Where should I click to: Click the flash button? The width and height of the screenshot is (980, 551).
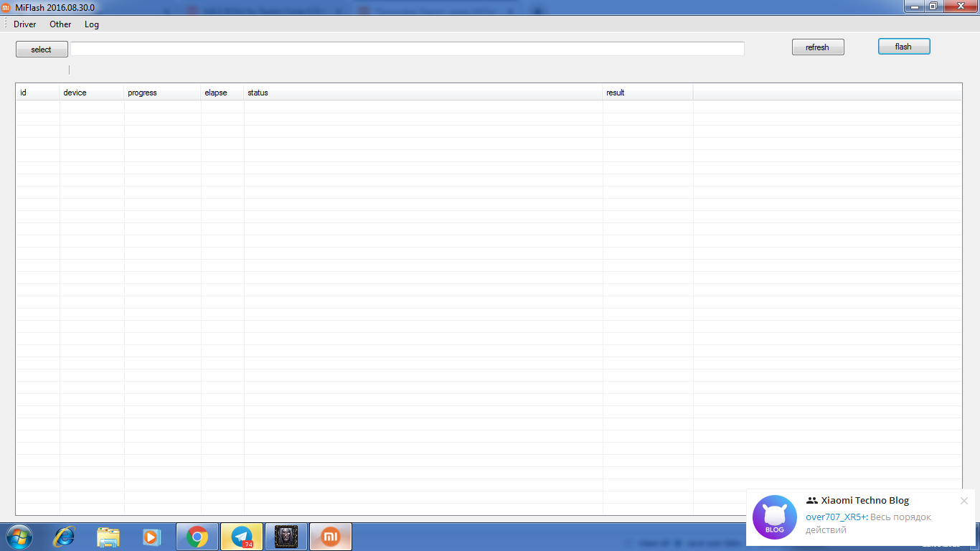coord(904,47)
